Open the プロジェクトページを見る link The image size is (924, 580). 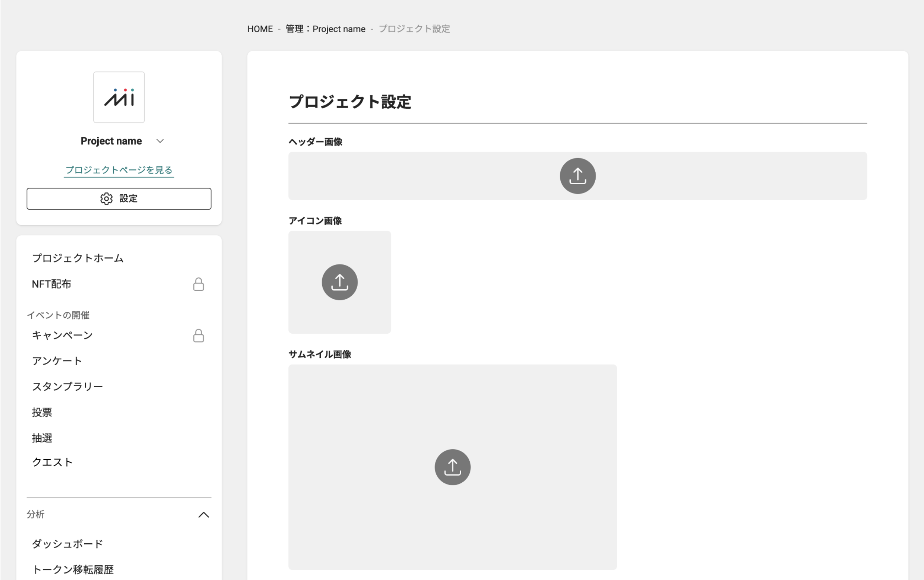point(119,170)
